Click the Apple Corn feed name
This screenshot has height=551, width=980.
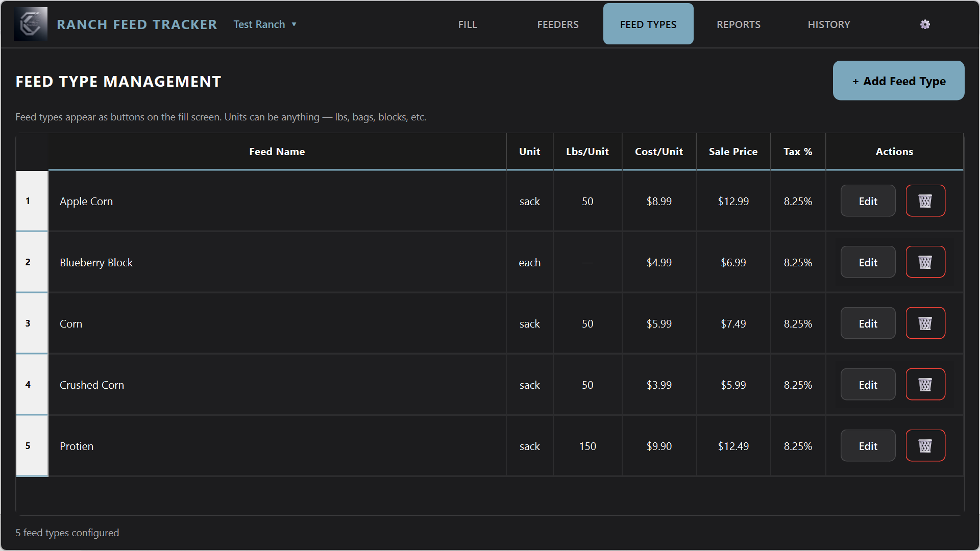[x=86, y=201]
